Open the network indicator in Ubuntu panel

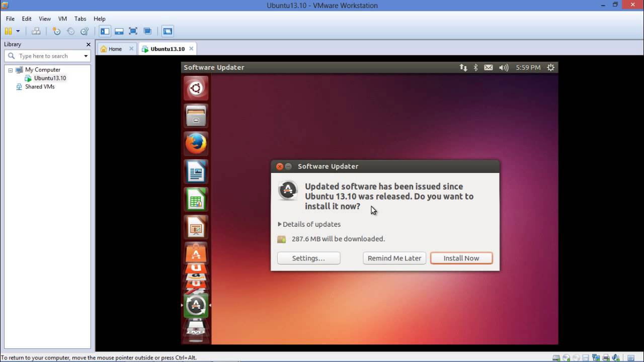[x=463, y=67]
